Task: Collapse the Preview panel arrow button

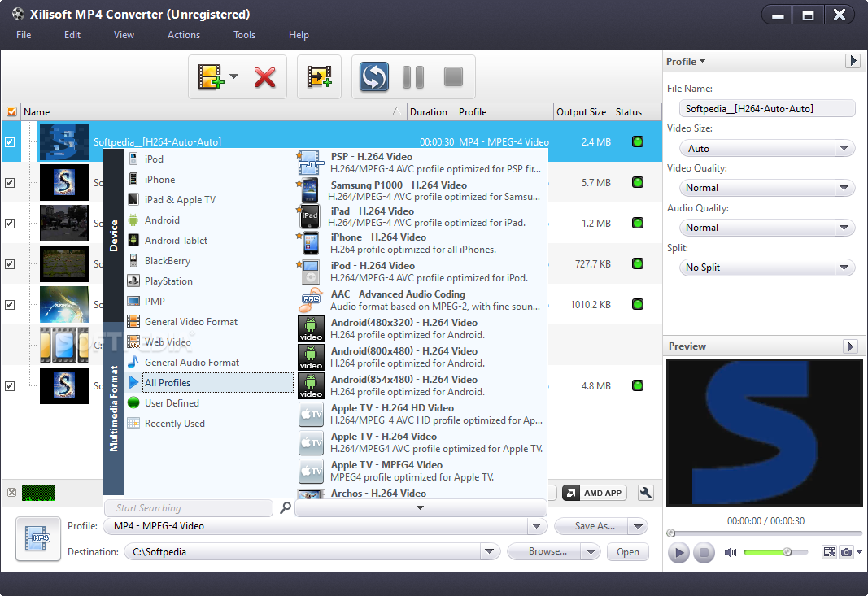Action: (850, 346)
